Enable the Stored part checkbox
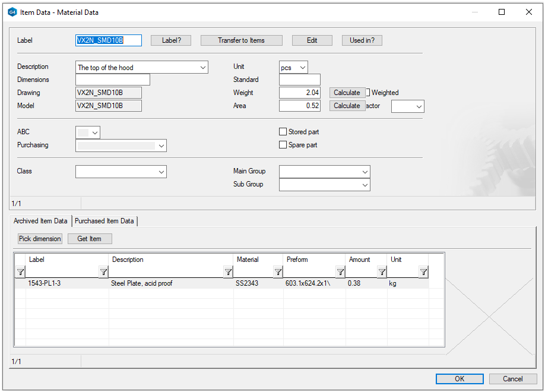545x392 pixels. 283,132
